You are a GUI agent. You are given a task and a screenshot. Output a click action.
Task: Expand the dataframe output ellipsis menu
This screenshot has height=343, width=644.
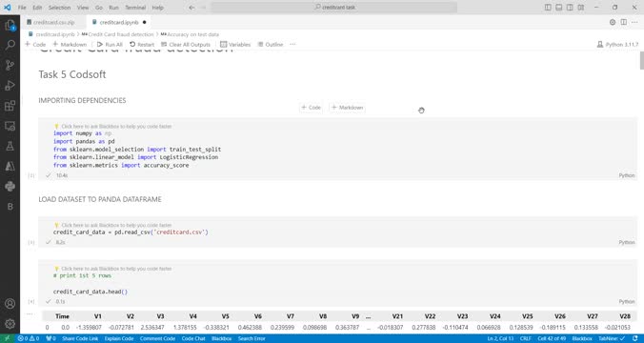[30, 314]
